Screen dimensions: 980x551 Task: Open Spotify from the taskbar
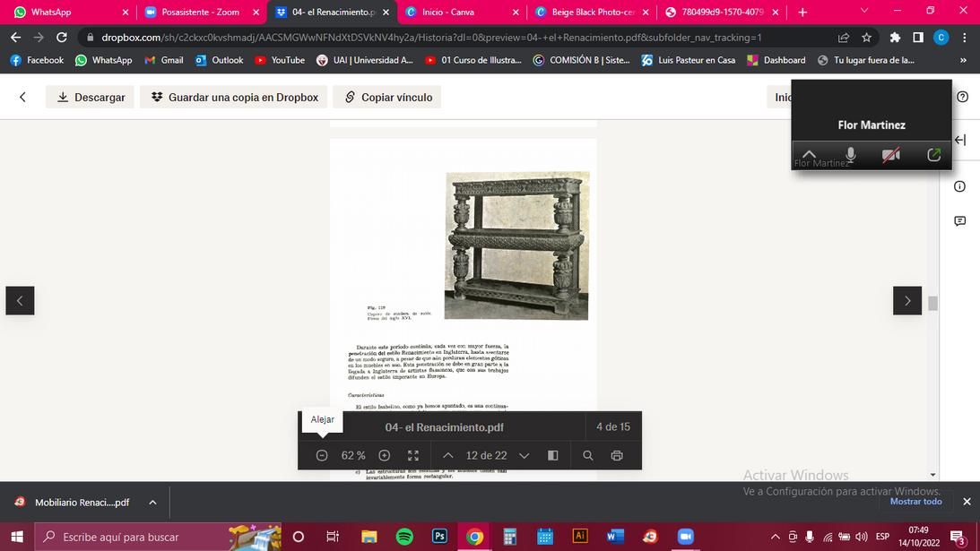pos(404,537)
